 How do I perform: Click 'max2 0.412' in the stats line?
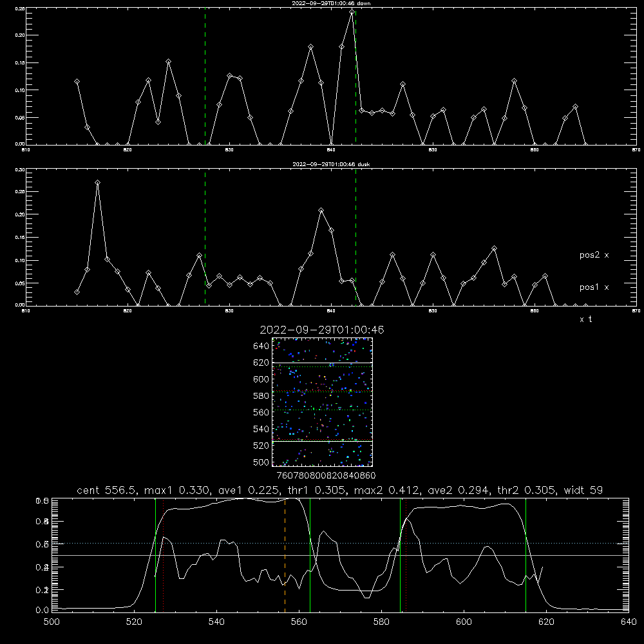387,490
